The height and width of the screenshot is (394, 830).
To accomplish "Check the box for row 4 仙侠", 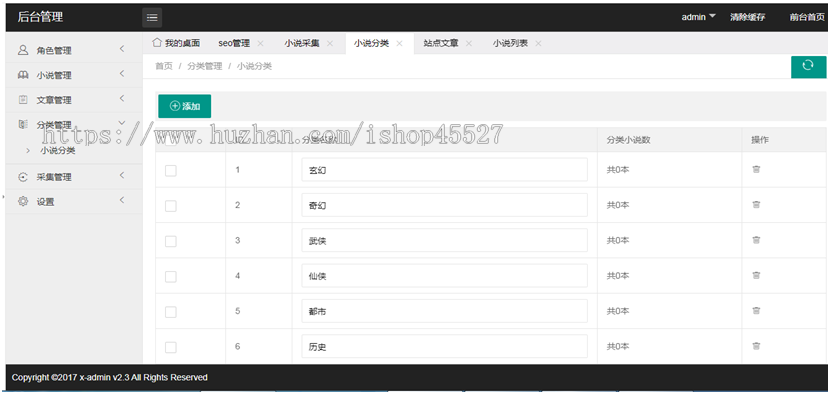I will tap(170, 276).
